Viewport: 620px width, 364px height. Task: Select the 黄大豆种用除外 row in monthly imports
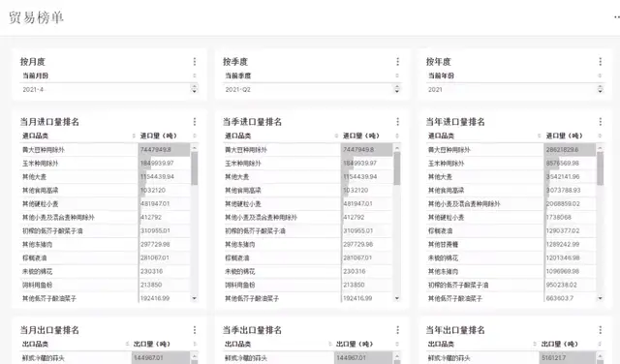[106, 150]
